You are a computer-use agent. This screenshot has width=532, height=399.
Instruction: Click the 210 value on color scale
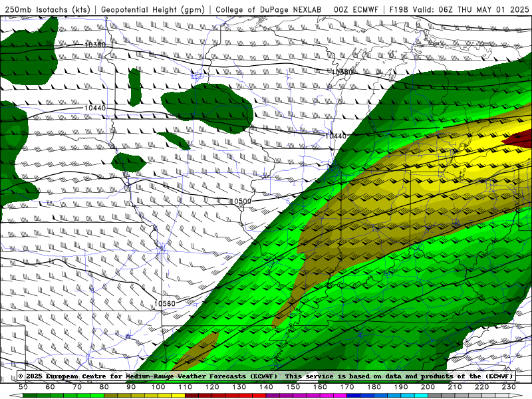(x=455, y=387)
